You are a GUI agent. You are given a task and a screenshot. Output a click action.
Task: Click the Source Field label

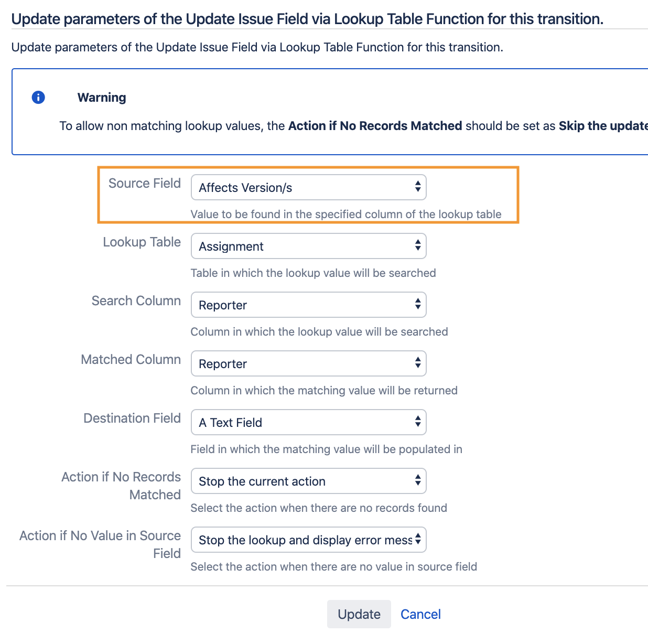(144, 184)
